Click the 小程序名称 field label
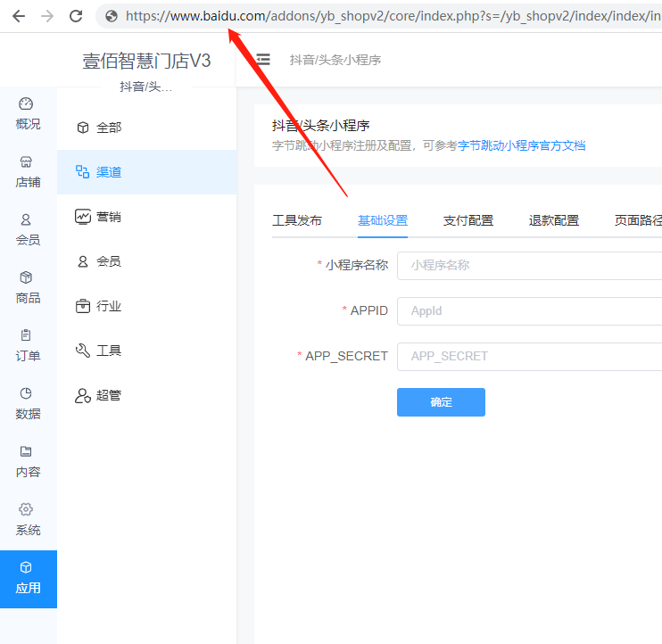Viewport: 662px width, 644px height. 357,265
